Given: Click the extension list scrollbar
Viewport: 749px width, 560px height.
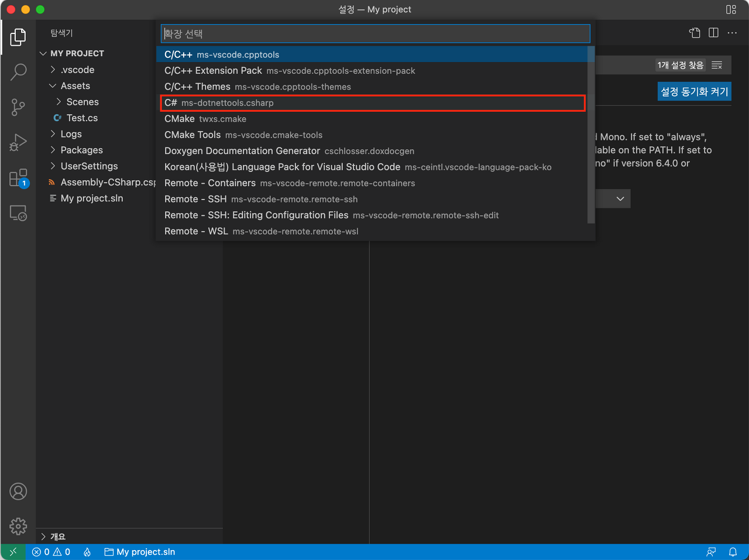Looking at the screenshot, I should click(591, 135).
